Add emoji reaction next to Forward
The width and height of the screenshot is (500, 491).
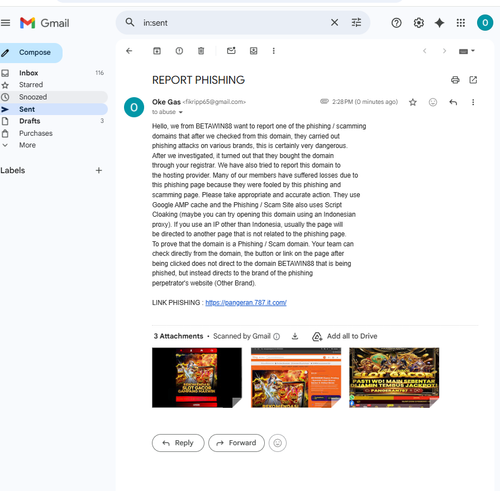277,443
